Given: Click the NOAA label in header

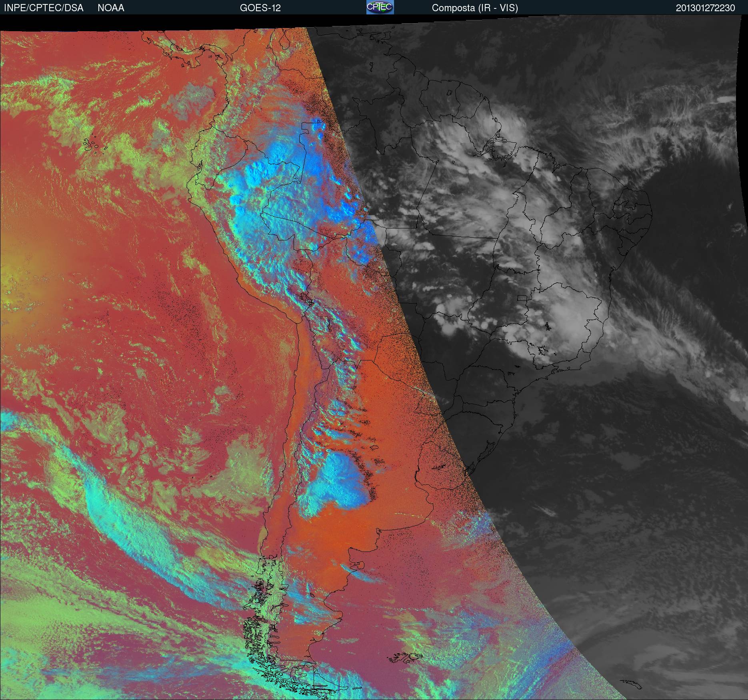Looking at the screenshot, I should coord(111,8).
